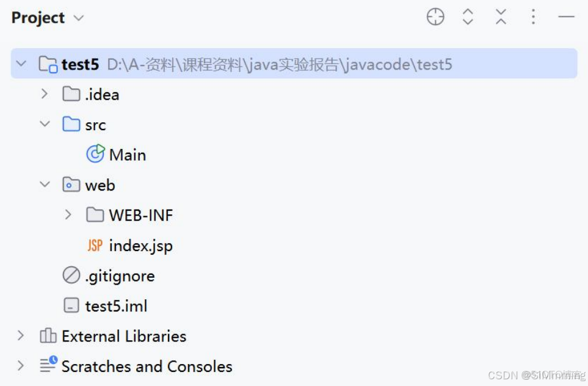This screenshot has width=588, height=386.
Task: Collapse the src folder
Action: pos(44,124)
